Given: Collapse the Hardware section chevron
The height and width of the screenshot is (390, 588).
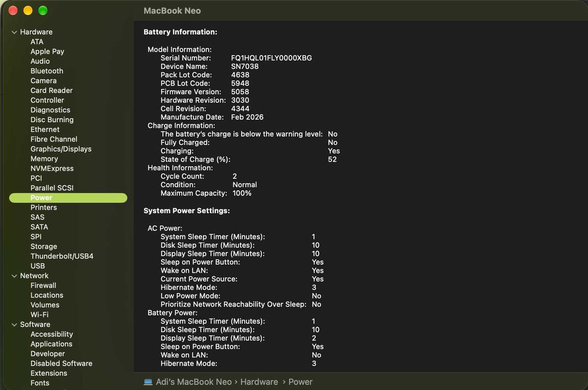Looking at the screenshot, I should pos(14,32).
